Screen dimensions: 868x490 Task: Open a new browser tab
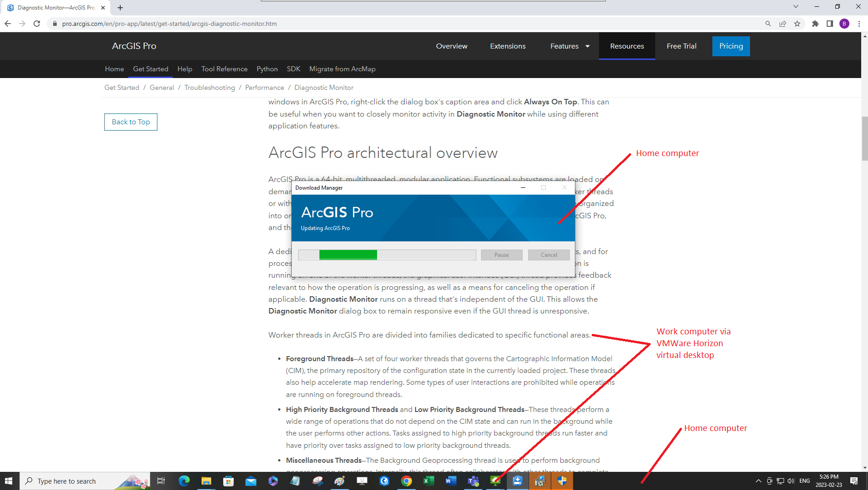(120, 8)
